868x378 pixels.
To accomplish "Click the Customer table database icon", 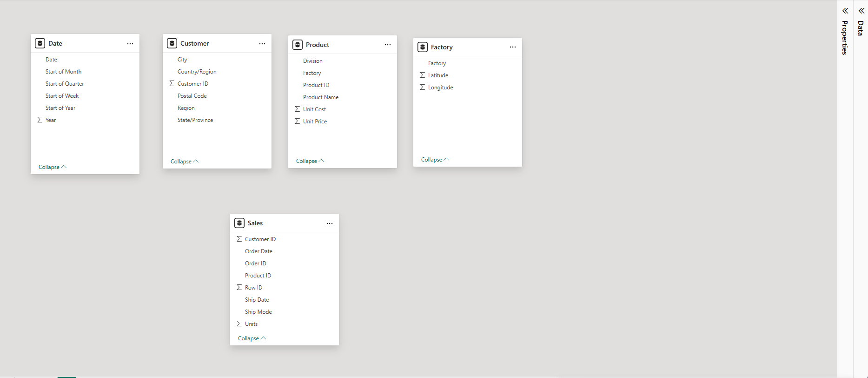I will (x=172, y=43).
